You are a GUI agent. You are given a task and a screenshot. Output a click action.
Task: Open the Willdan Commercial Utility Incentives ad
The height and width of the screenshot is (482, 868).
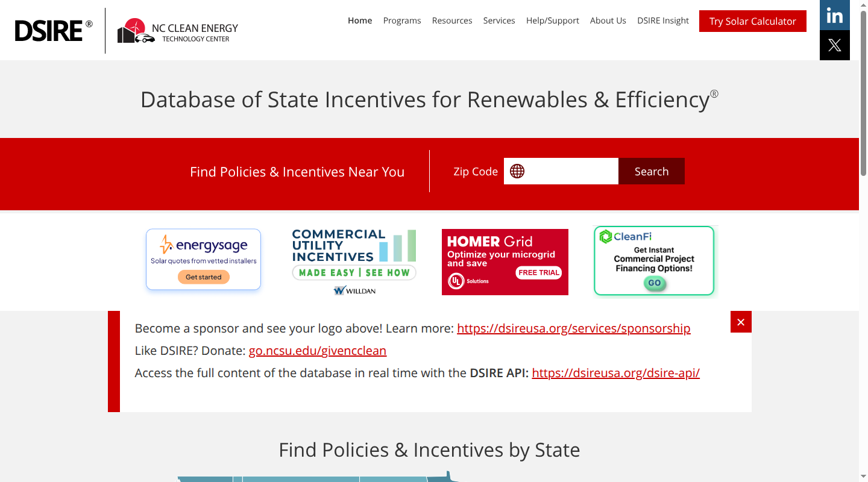pyautogui.click(x=354, y=262)
